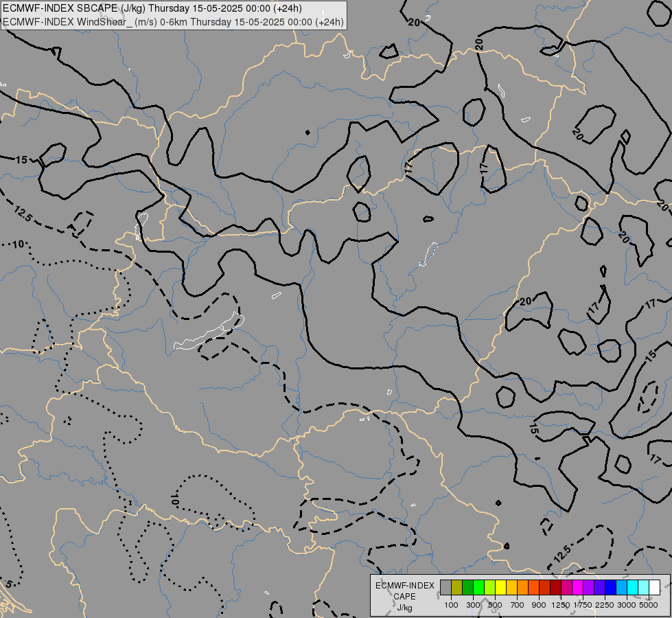Click the 100 value under the color bar
Screen dimensions: 672x618
451,605
